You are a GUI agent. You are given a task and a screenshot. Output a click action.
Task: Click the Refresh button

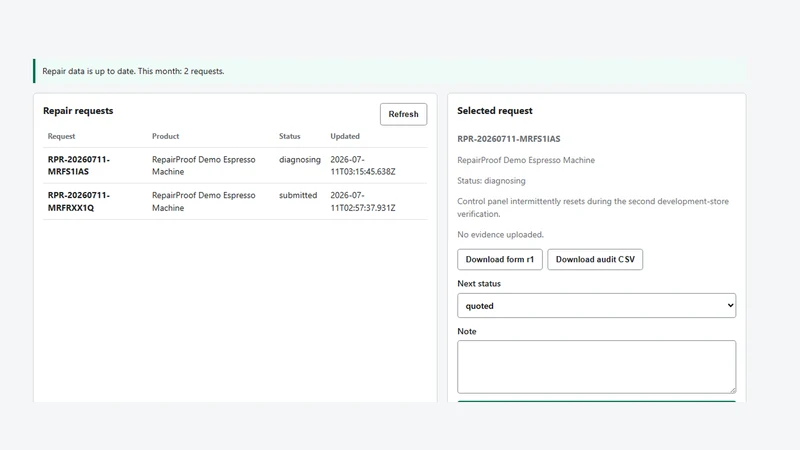[403, 114]
